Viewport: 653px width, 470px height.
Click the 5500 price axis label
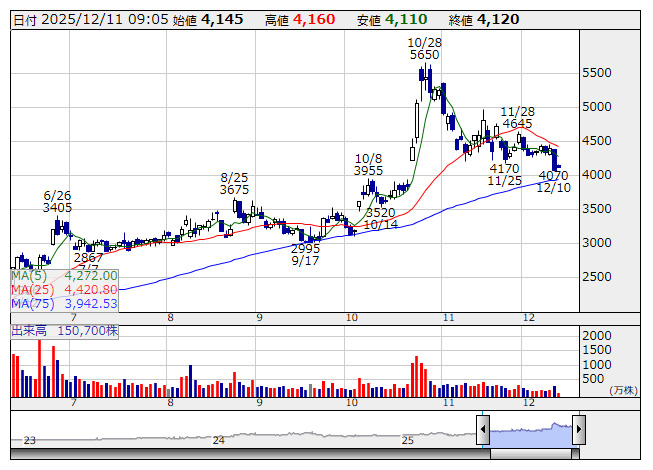coord(597,73)
